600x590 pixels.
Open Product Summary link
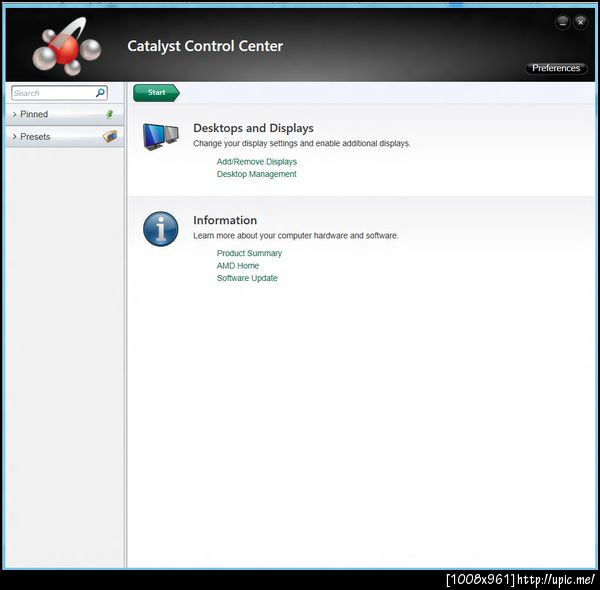coord(249,253)
